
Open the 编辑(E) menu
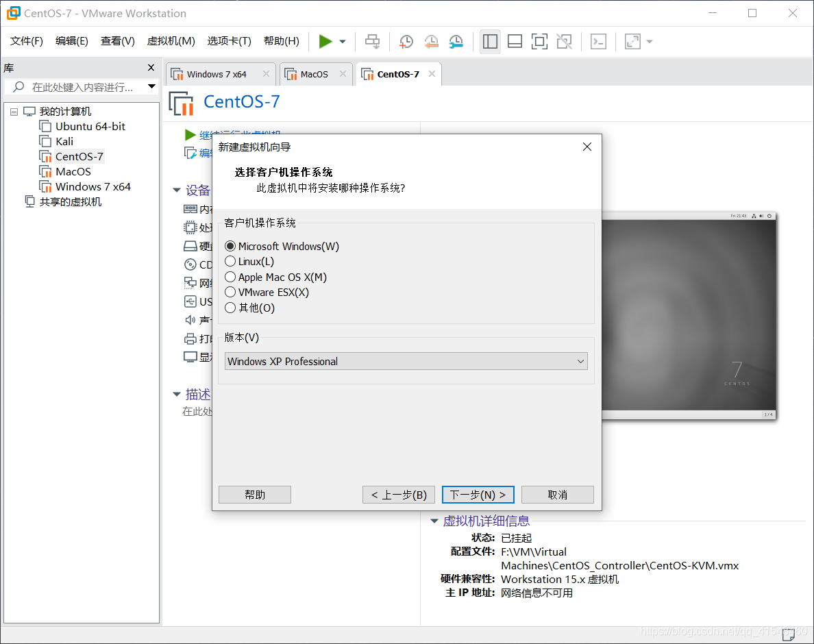pos(72,41)
